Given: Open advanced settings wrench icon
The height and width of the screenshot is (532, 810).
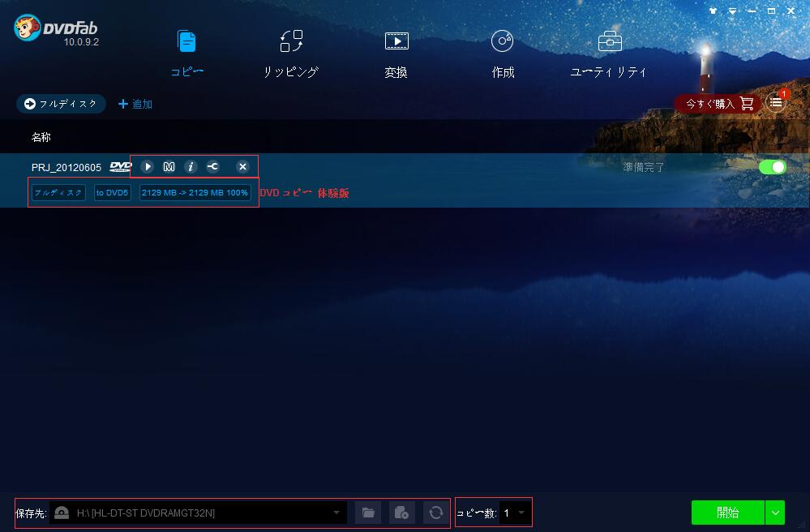Looking at the screenshot, I should pyautogui.click(x=212, y=167).
